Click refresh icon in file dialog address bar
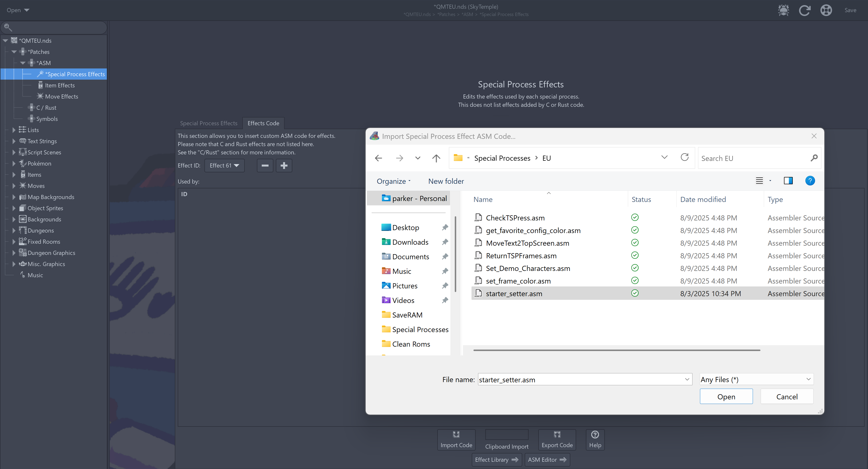This screenshot has height=469, width=868. coord(684,157)
